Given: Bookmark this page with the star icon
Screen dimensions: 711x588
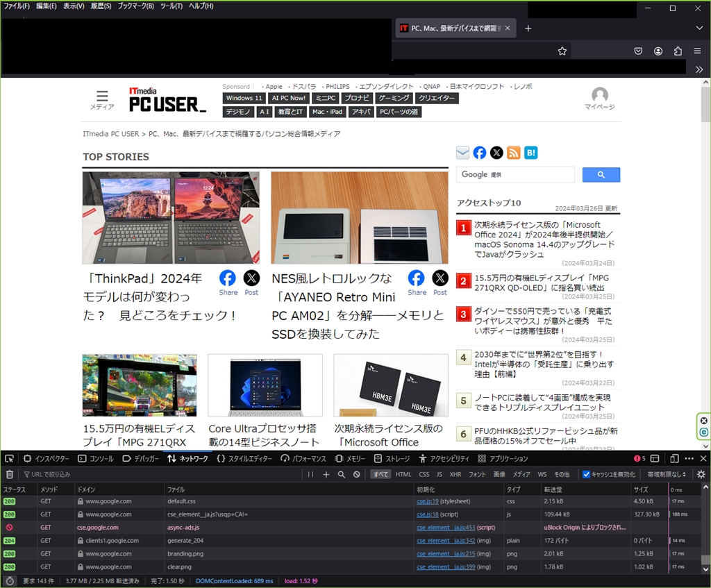Looking at the screenshot, I should tap(562, 51).
